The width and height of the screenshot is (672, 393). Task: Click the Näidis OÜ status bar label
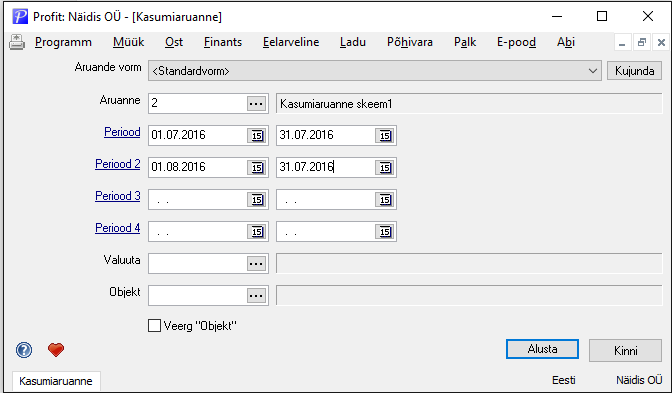[x=639, y=380]
